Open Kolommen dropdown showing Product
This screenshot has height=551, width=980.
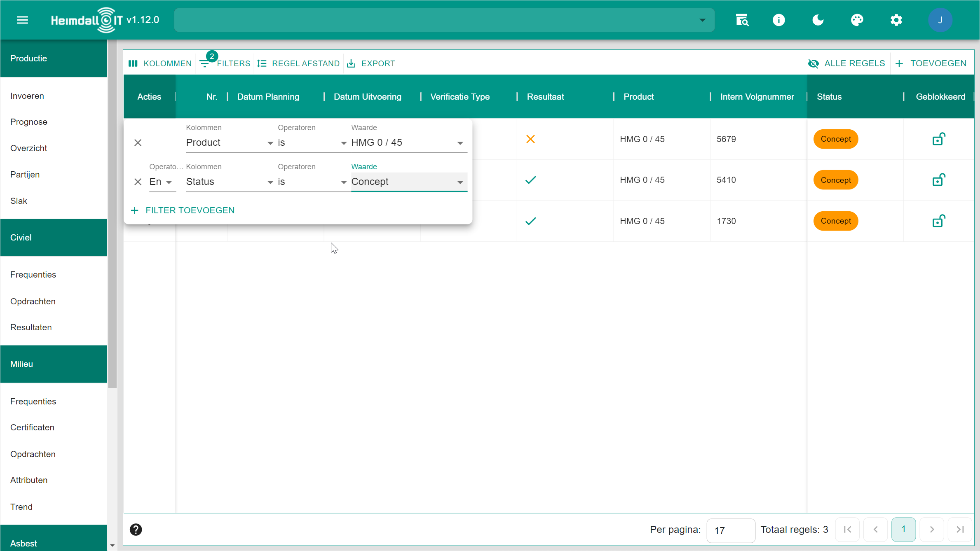[230, 142]
